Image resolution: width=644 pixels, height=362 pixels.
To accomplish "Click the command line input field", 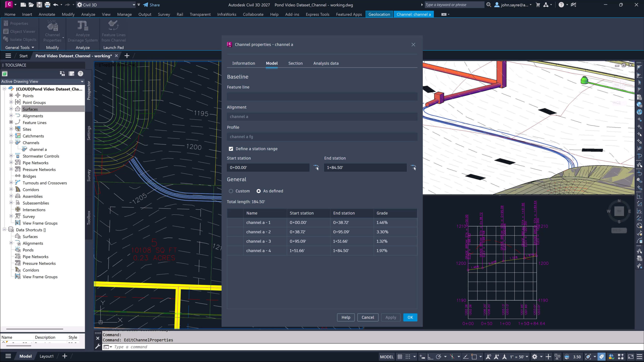I will (372, 347).
